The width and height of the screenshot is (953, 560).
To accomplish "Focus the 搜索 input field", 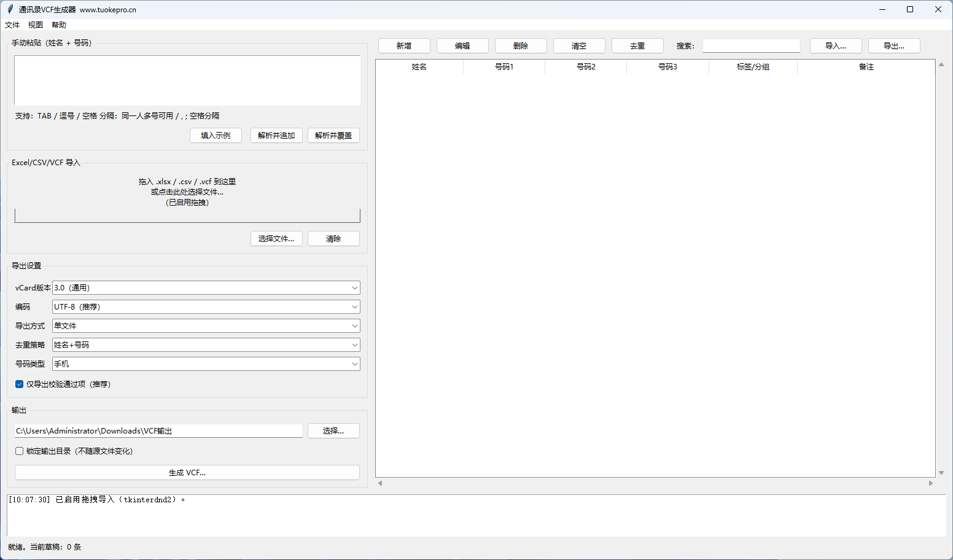I will pyautogui.click(x=751, y=46).
